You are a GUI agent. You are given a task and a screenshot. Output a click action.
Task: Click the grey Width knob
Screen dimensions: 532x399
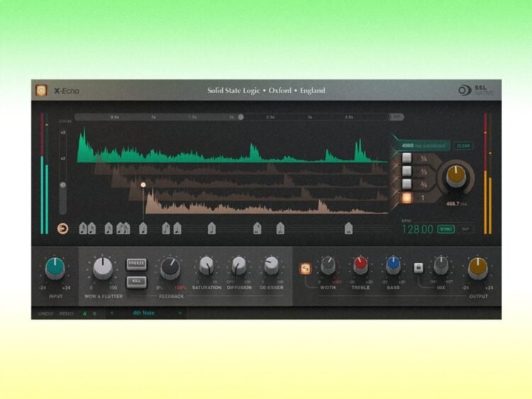(x=328, y=266)
